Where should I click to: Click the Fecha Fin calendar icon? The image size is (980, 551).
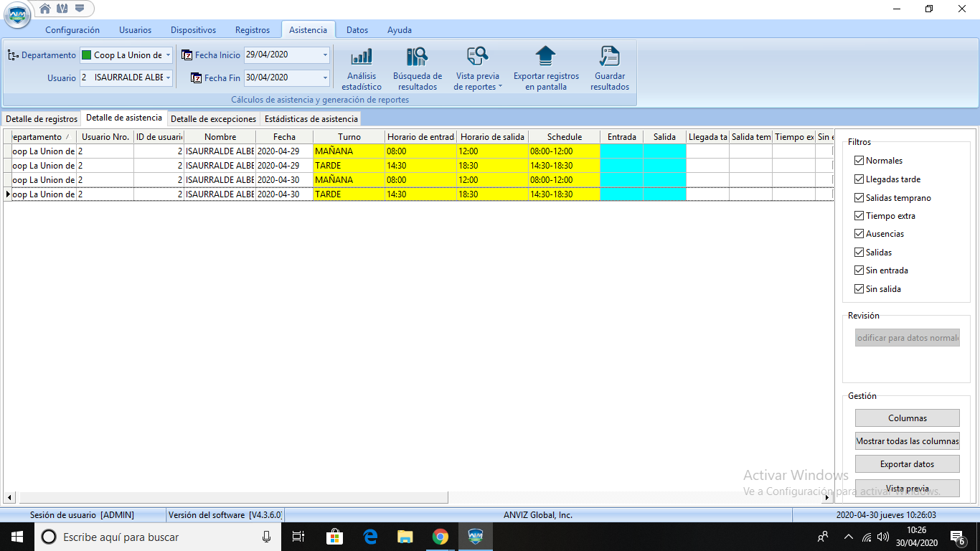(196, 77)
